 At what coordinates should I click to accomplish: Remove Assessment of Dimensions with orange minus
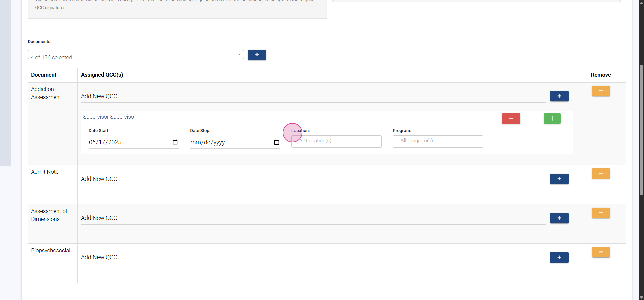pyautogui.click(x=601, y=213)
